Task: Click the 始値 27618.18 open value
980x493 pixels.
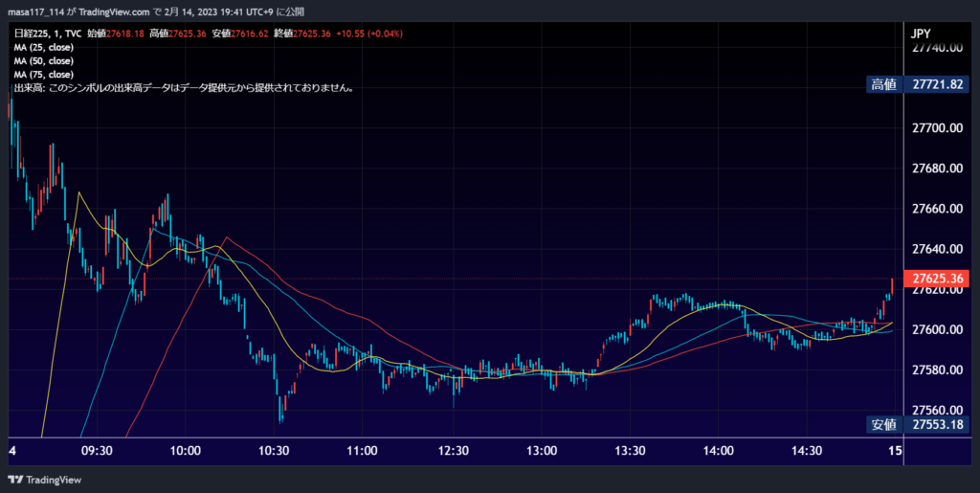Action: 116,34
